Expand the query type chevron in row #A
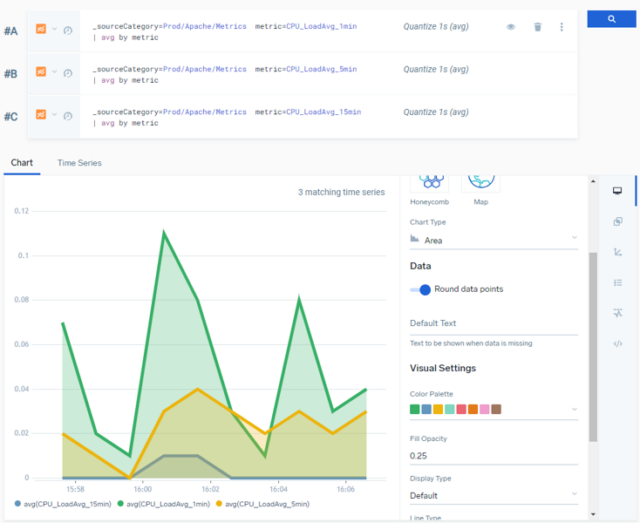This screenshot has height=523, width=640. [x=54, y=29]
